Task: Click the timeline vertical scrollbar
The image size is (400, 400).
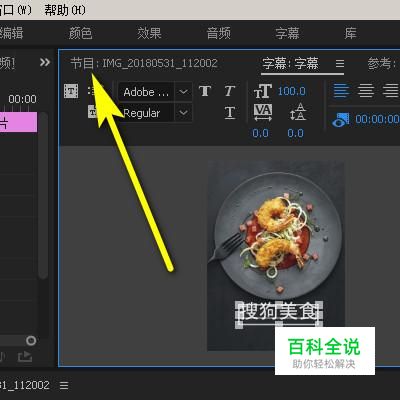Action: (43, 197)
